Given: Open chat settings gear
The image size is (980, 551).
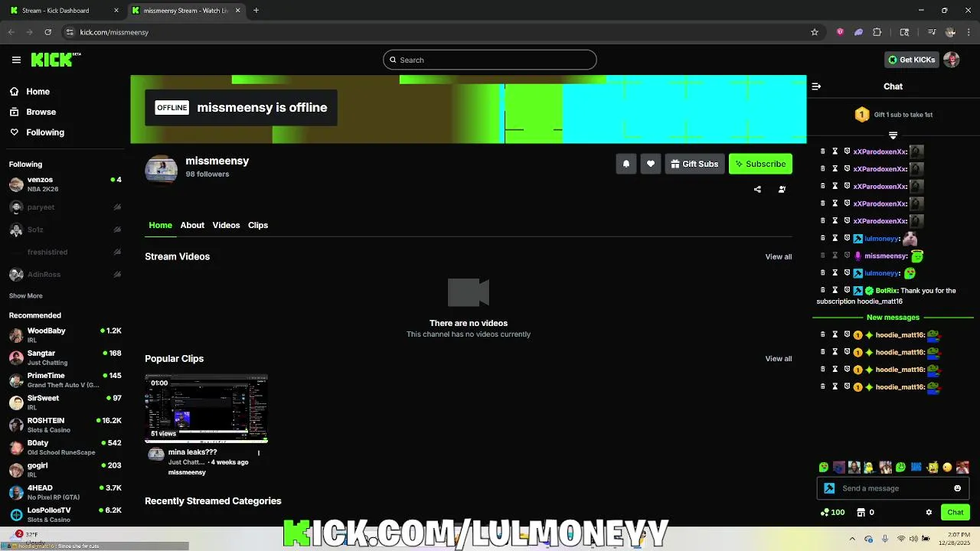Looking at the screenshot, I should click(x=929, y=512).
